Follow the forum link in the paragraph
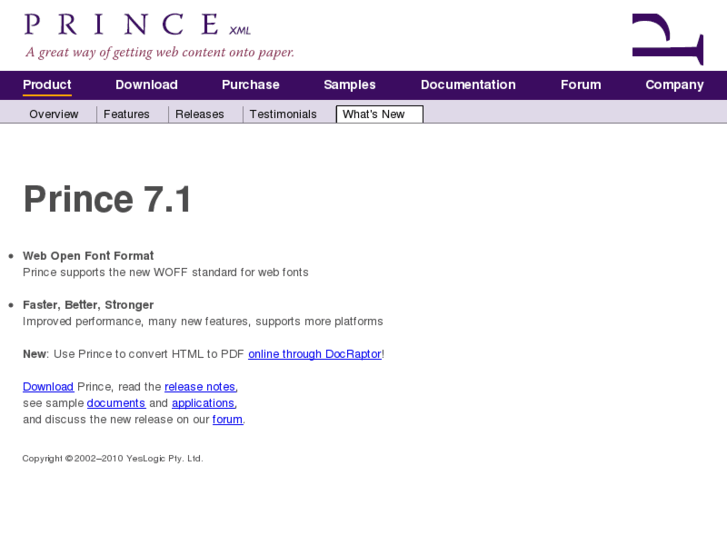This screenshot has height=545, width=727. pyautogui.click(x=227, y=419)
